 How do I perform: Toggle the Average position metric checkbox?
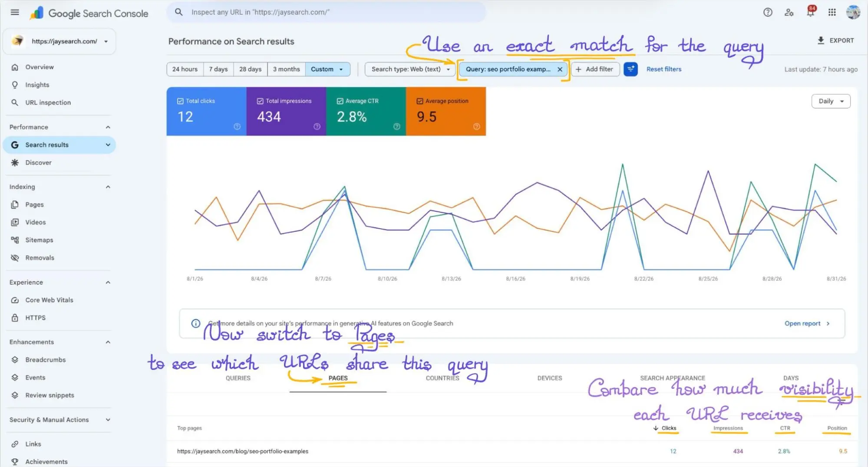[420, 101]
